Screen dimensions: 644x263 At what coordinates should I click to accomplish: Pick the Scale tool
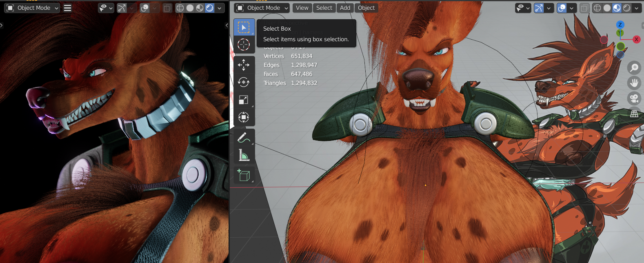[244, 100]
